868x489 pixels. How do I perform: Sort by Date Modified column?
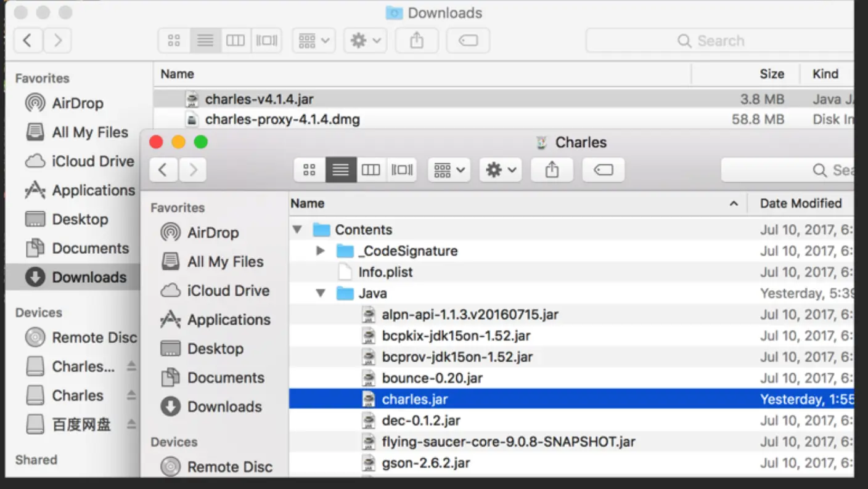coord(801,203)
